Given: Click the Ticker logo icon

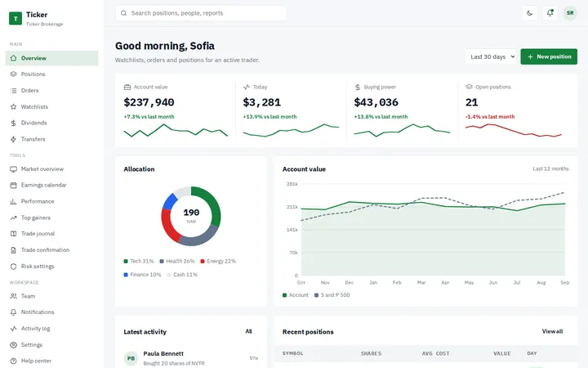Looking at the screenshot, I should point(16,18).
